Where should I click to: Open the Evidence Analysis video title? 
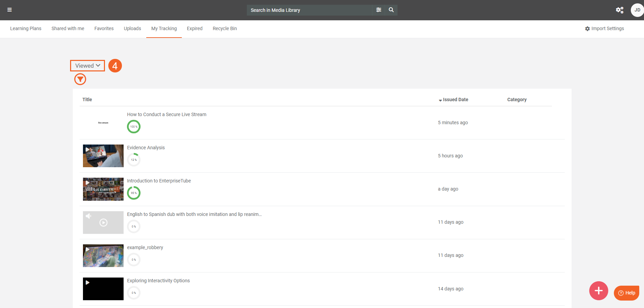tap(146, 148)
